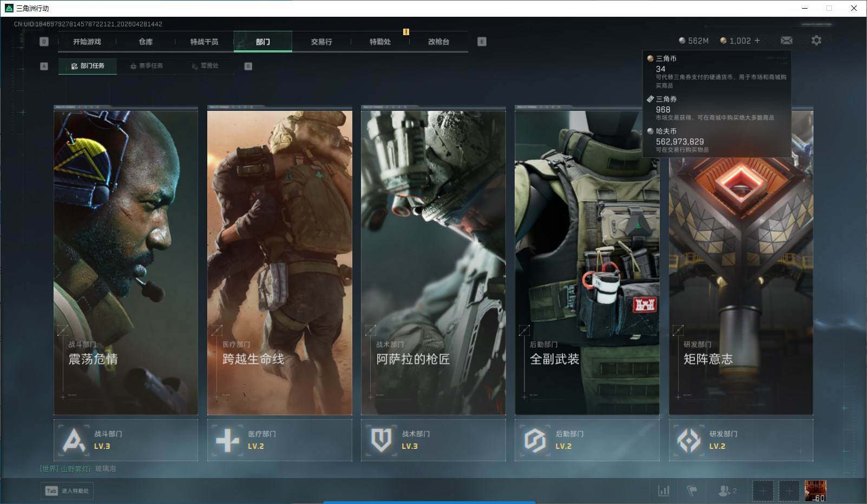This screenshot has height=504, width=867.
Task: Click the 后勤部门 hexagon emblem
Action: coord(535,440)
